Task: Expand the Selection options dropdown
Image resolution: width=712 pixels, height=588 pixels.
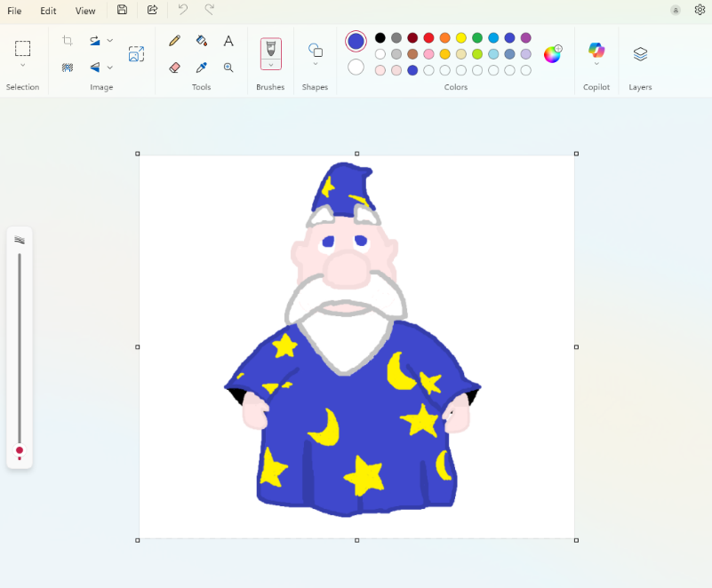Action: [x=23, y=66]
